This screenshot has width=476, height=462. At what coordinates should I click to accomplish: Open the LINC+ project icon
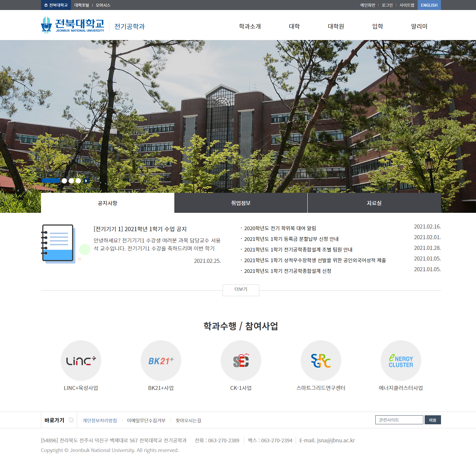pos(81,361)
